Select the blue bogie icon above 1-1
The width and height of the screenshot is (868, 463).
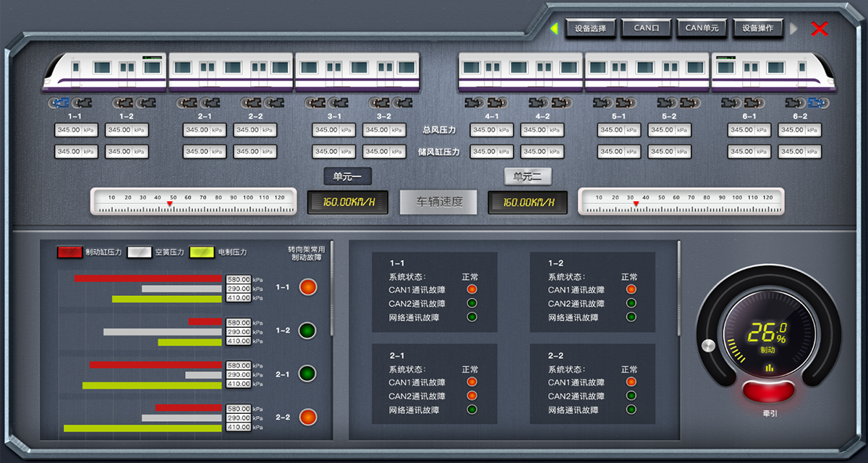point(60,103)
